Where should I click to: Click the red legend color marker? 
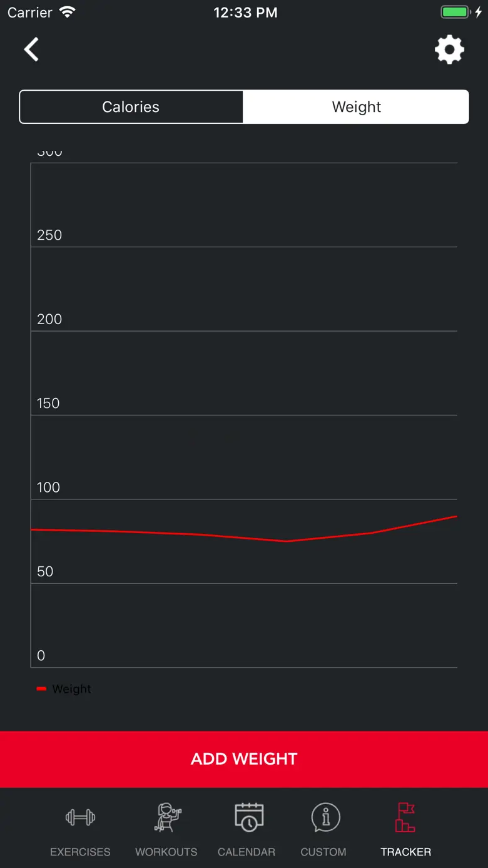pyautogui.click(x=41, y=688)
